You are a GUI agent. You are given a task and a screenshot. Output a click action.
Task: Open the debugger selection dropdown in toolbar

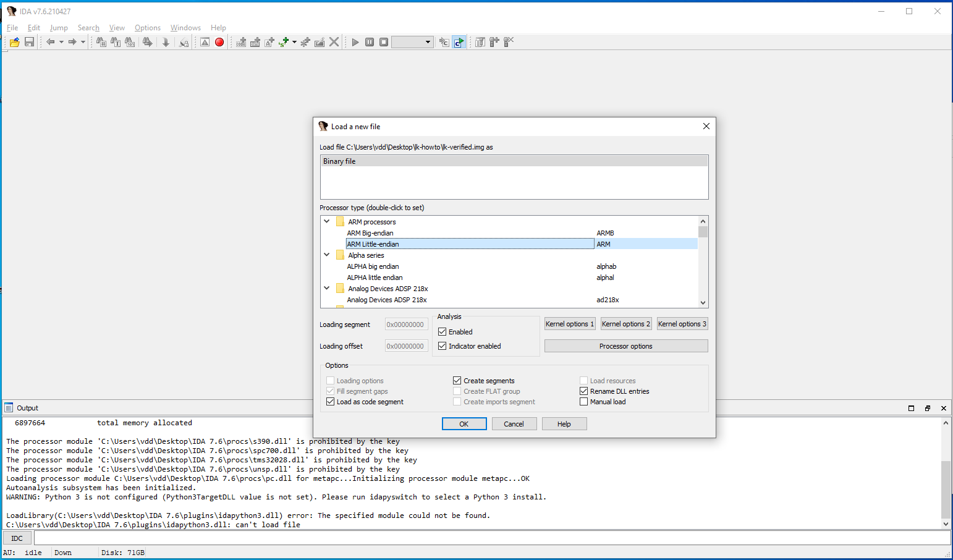coord(412,42)
